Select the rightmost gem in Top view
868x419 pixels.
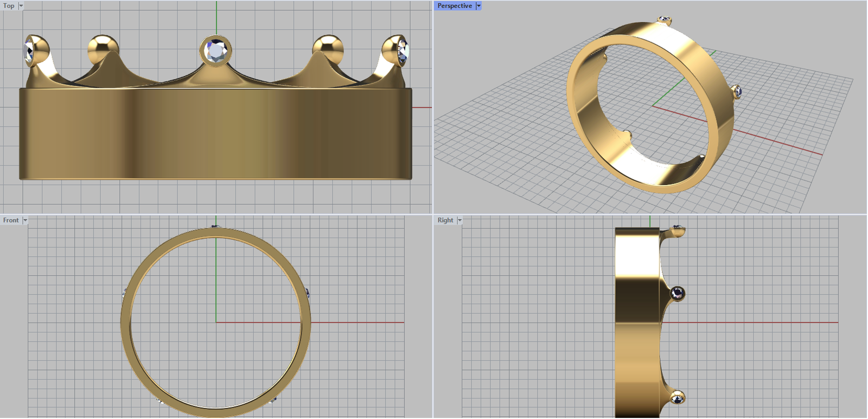click(x=403, y=52)
